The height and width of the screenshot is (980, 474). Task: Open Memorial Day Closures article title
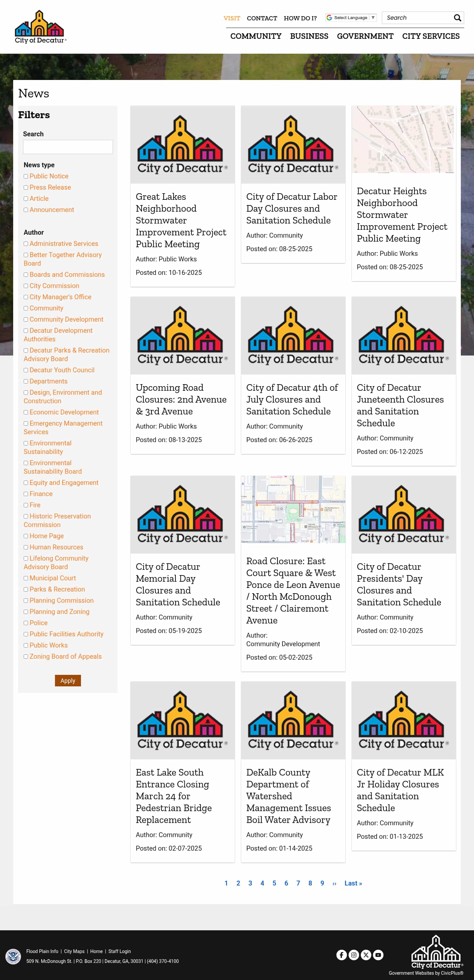point(178,584)
